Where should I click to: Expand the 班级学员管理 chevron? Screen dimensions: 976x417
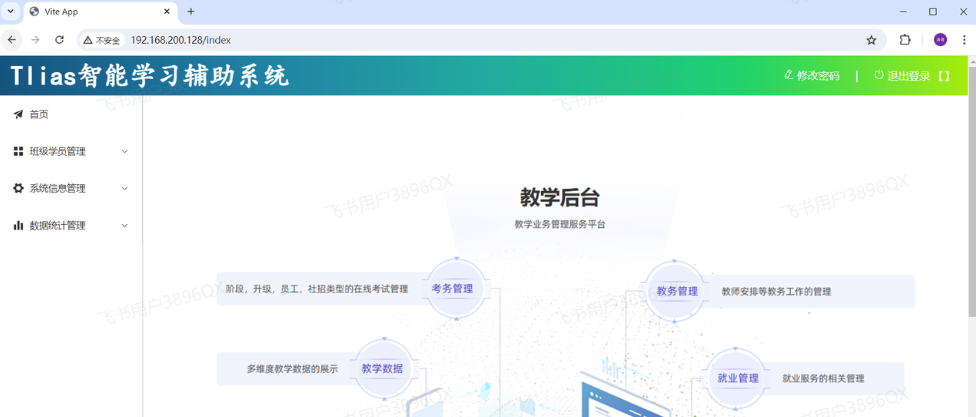click(124, 151)
